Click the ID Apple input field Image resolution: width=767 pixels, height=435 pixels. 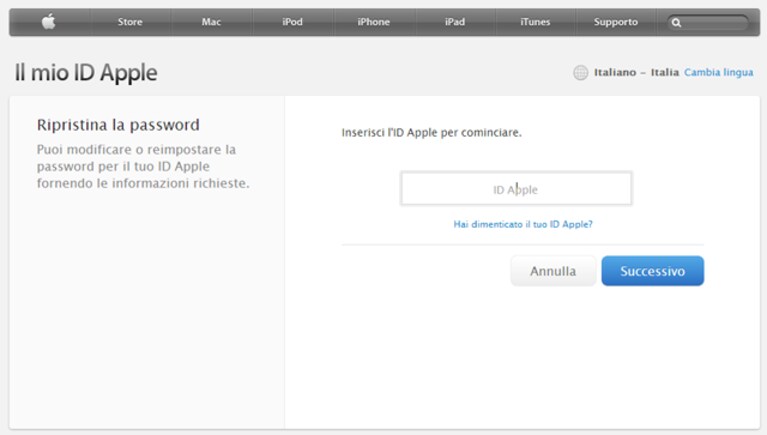[516, 188]
